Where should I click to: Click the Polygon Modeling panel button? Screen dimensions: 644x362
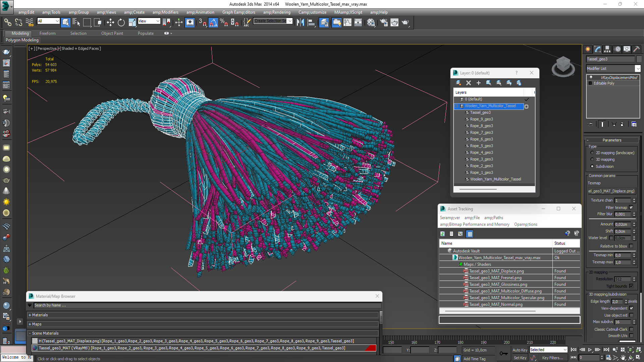pyautogui.click(x=22, y=40)
